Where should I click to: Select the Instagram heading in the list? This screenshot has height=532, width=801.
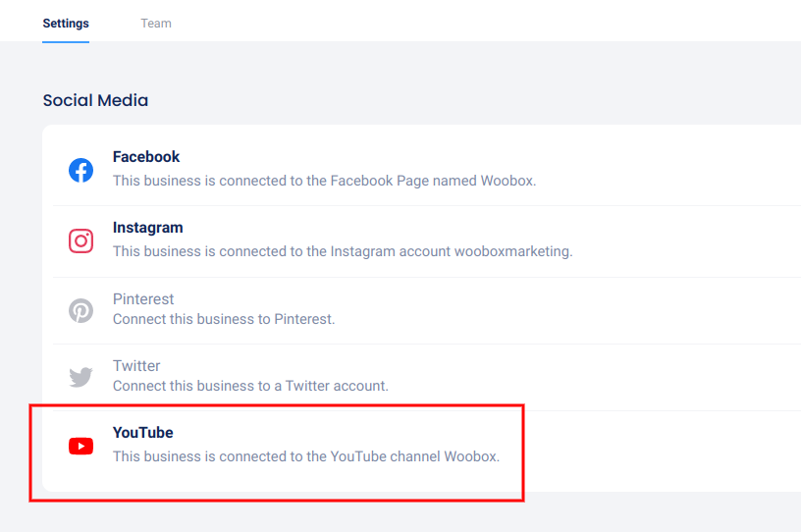tap(147, 228)
